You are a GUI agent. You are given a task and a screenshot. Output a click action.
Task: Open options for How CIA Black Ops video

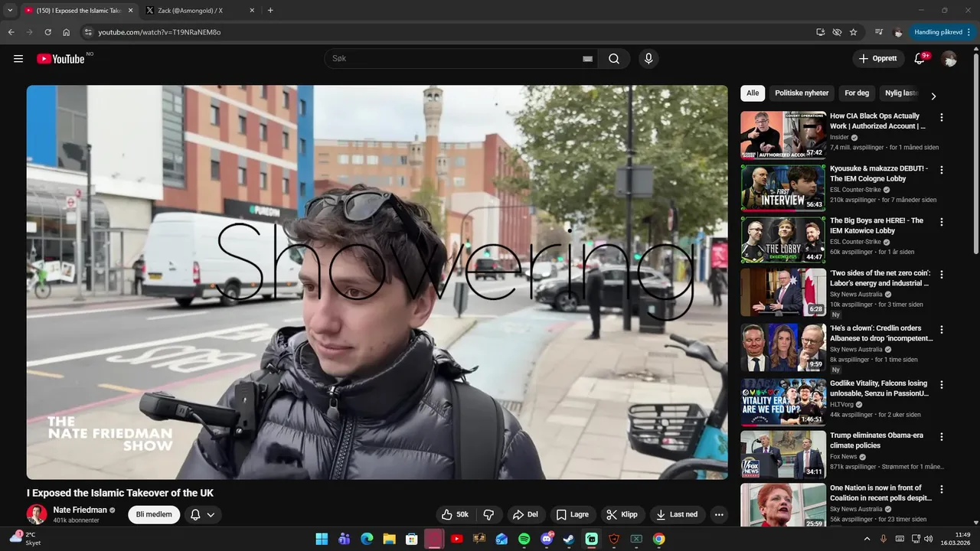[942, 118]
